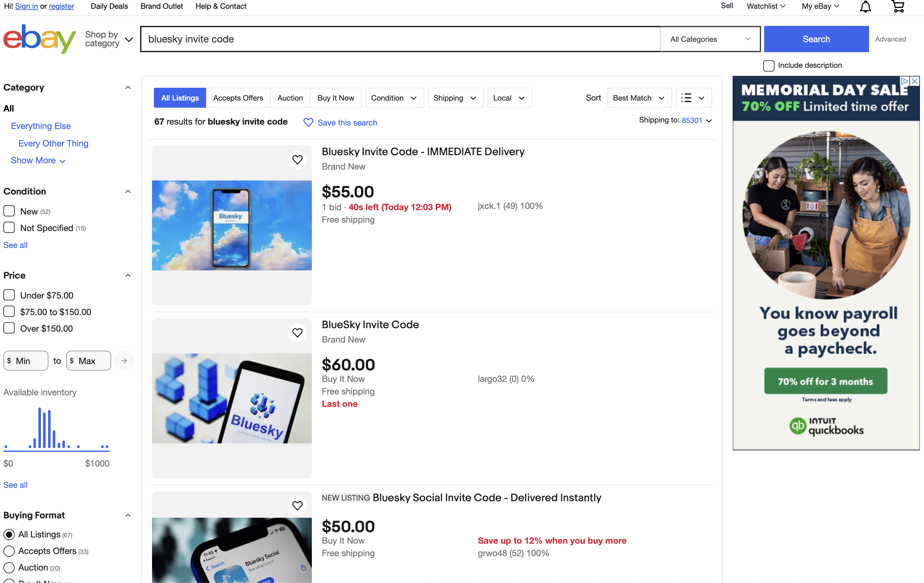Enable the Under $75.00 price filter

coord(9,295)
